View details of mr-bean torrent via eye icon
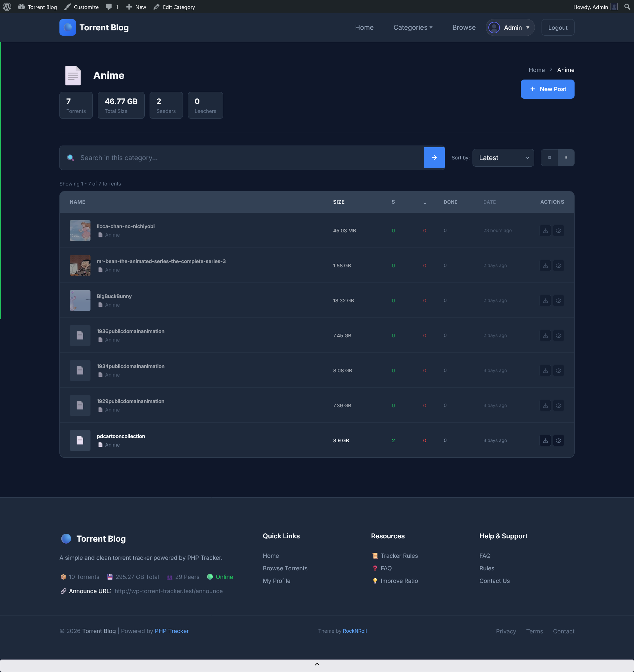 558,266
